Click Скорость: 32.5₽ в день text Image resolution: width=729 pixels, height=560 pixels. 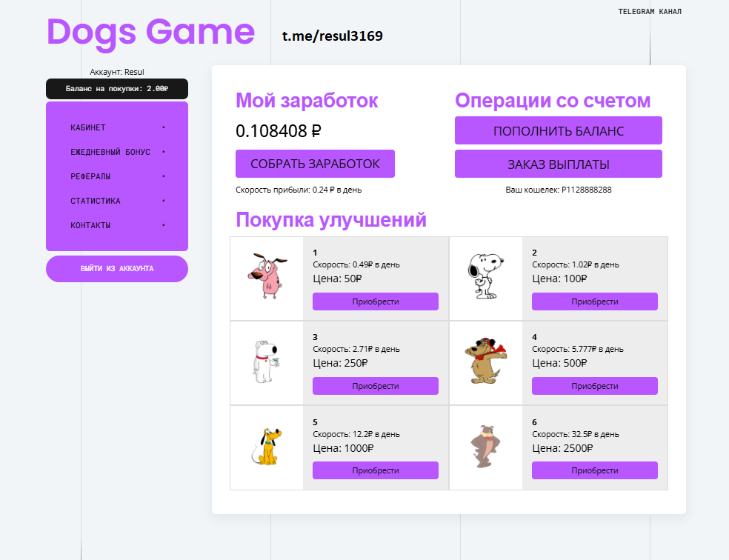coord(576,434)
